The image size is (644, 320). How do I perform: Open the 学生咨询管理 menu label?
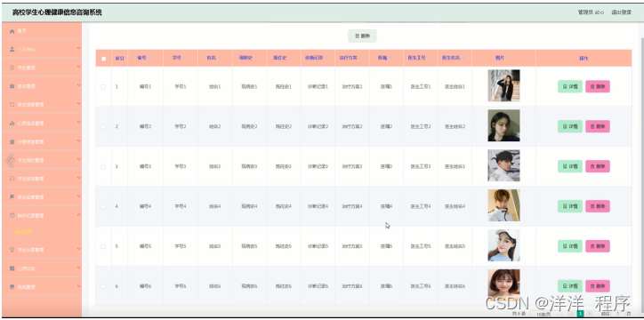click(30, 179)
